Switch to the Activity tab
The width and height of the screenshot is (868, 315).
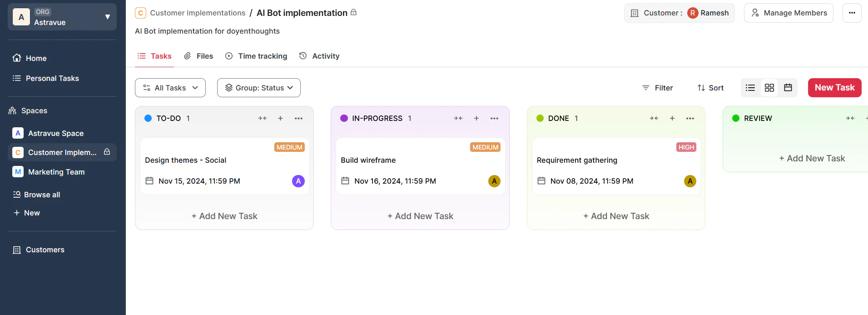tap(319, 56)
